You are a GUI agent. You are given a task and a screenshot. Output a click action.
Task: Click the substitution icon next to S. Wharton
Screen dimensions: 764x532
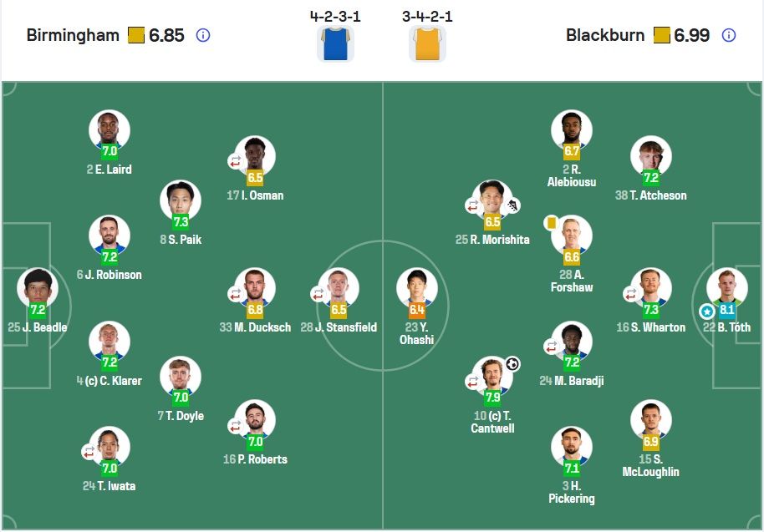pos(632,293)
